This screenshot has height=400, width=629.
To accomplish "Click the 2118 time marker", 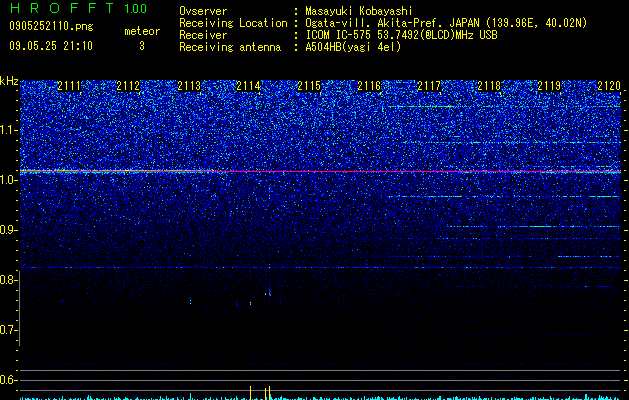I will (489, 86).
